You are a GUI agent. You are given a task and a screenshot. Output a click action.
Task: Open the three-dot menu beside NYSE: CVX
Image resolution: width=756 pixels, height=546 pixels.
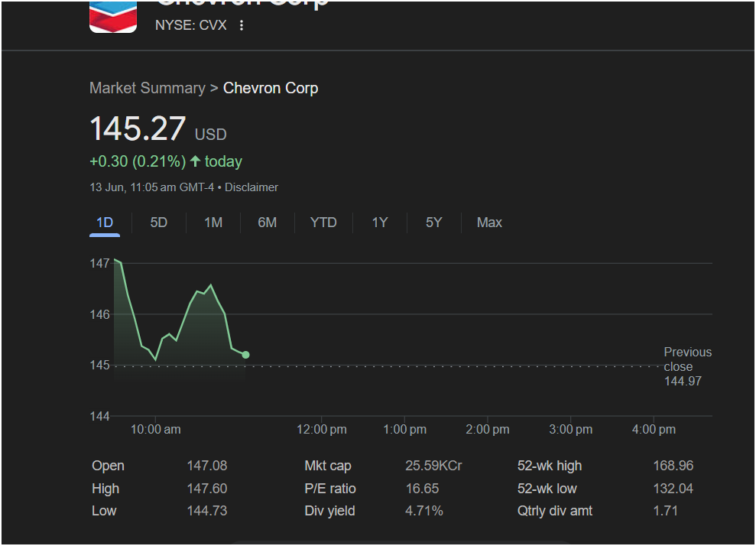coord(242,25)
